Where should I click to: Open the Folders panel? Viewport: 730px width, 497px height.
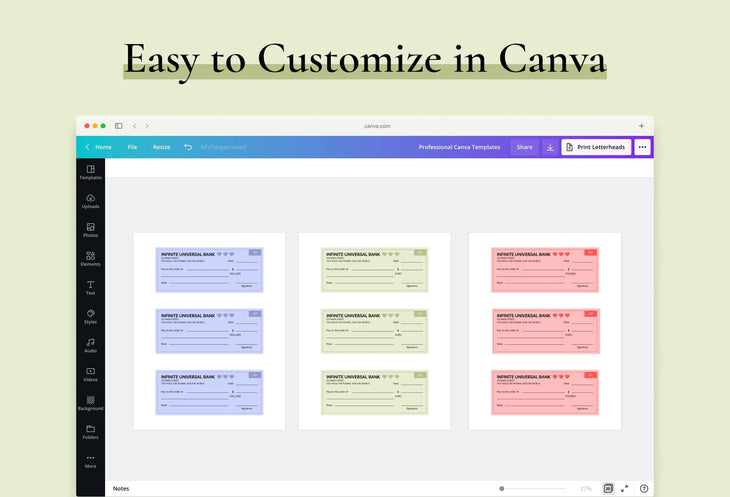coord(90,432)
